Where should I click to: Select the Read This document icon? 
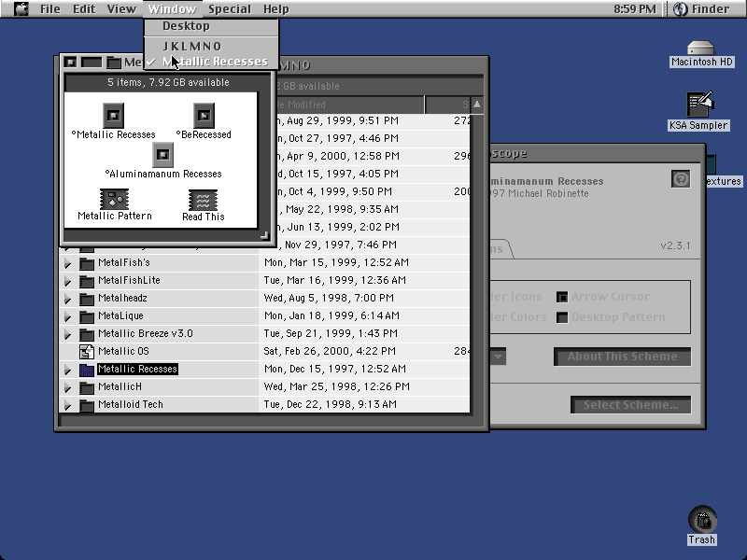pos(203,200)
